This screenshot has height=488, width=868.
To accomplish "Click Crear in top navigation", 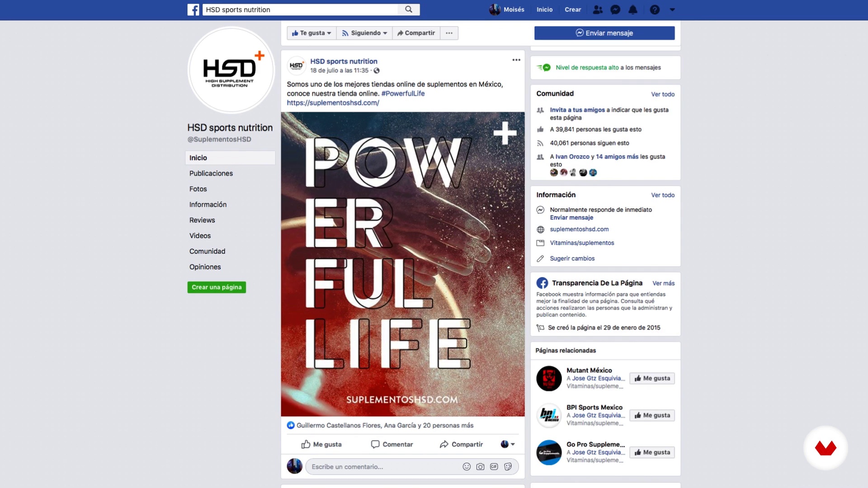I will tap(573, 9).
